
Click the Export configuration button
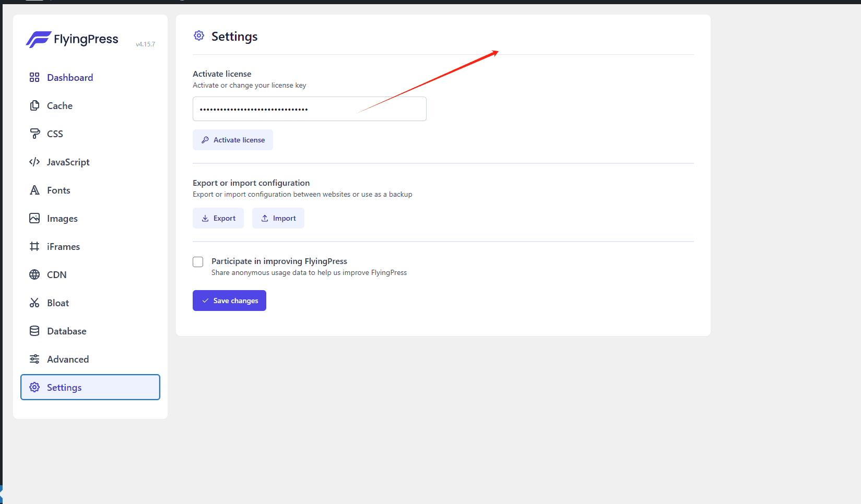218,218
